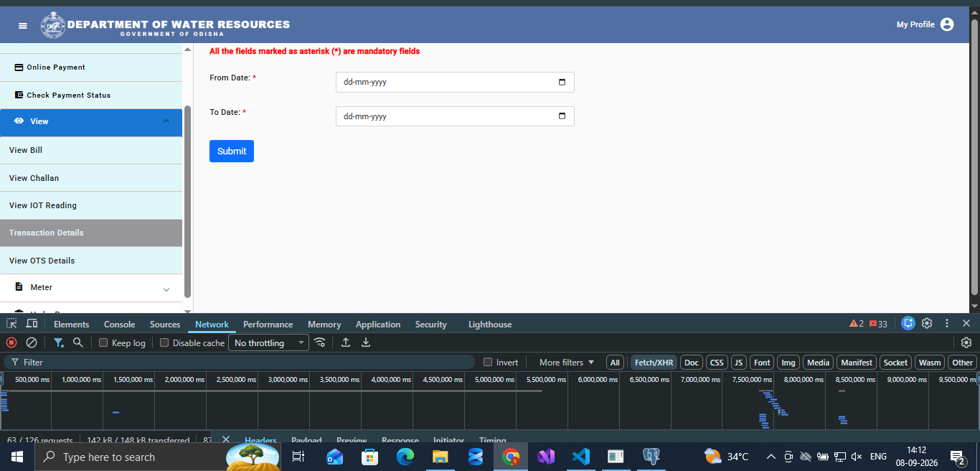The height and width of the screenshot is (471, 980).
Task: Clear the network log
Action: point(32,342)
